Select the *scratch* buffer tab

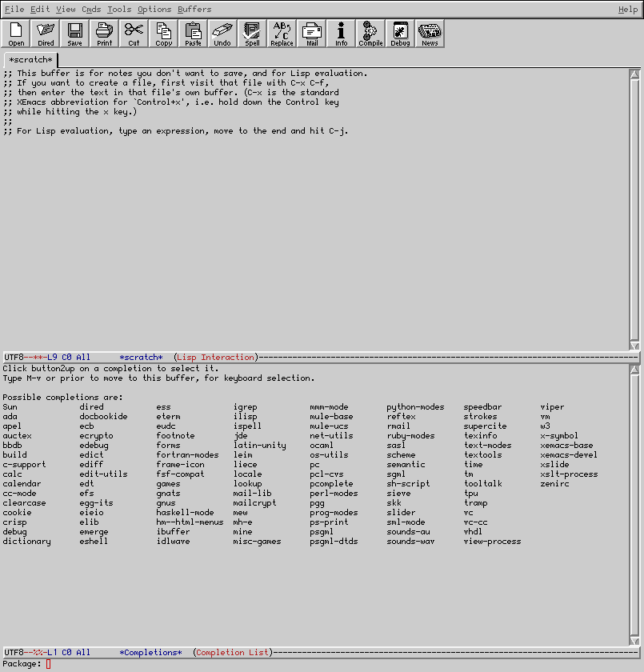[30, 59]
